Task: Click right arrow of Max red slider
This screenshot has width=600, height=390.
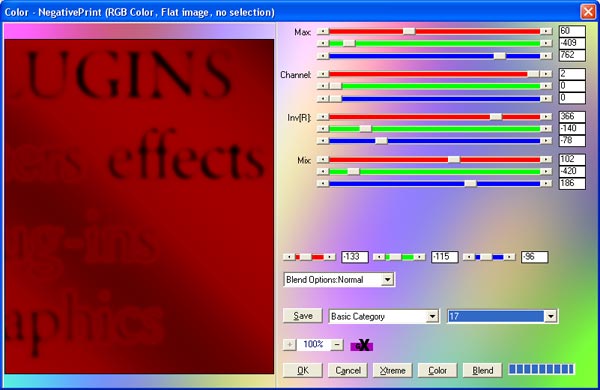Action: [x=546, y=31]
